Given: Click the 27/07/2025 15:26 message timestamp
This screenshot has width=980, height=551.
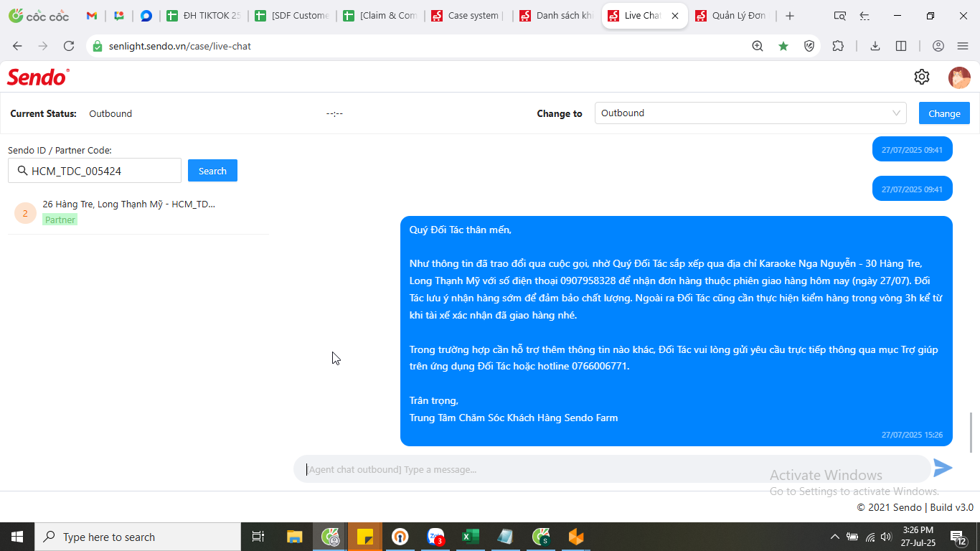Looking at the screenshot, I should [x=912, y=435].
